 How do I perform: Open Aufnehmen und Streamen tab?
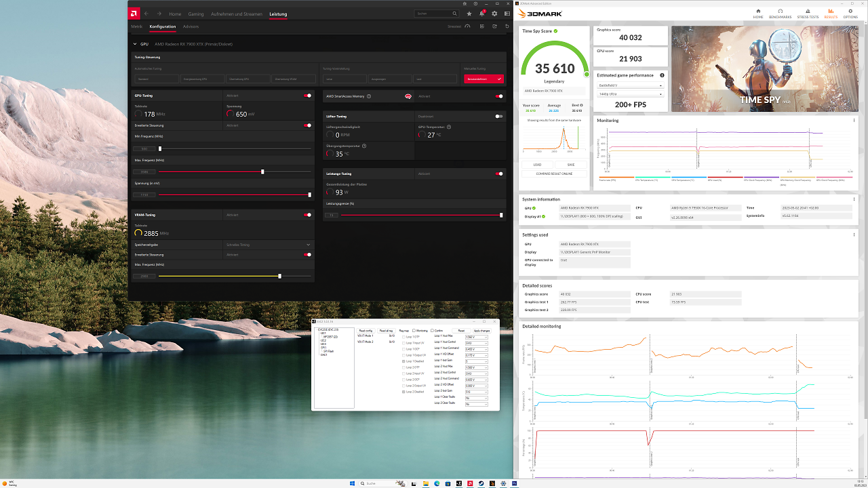pos(237,14)
